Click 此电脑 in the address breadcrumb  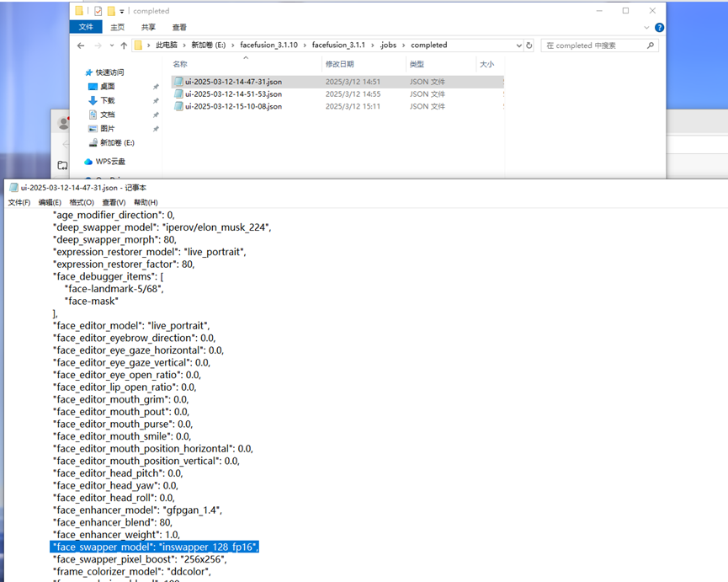(166, 45)
